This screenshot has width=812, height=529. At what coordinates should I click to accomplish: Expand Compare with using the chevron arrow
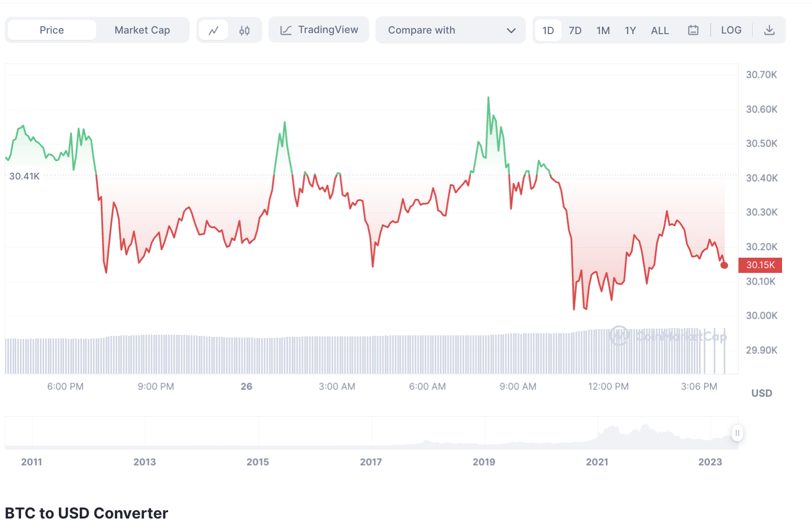(511, 30)
